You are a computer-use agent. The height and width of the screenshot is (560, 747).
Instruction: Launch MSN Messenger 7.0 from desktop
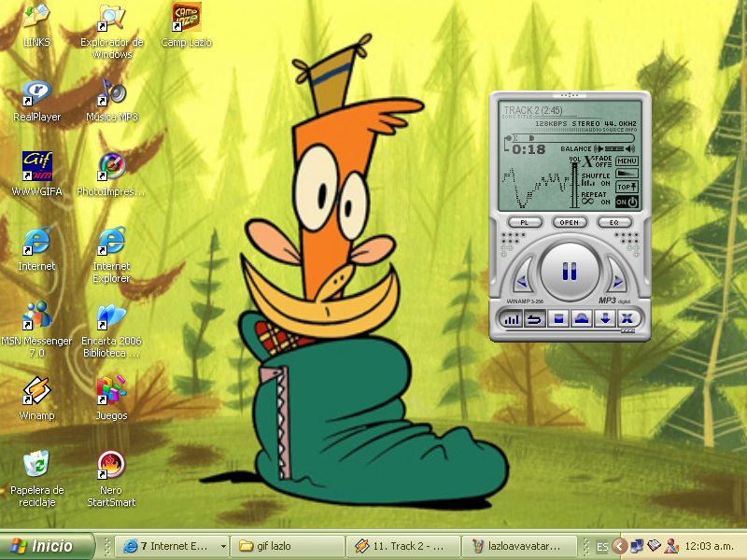[36, 329]
